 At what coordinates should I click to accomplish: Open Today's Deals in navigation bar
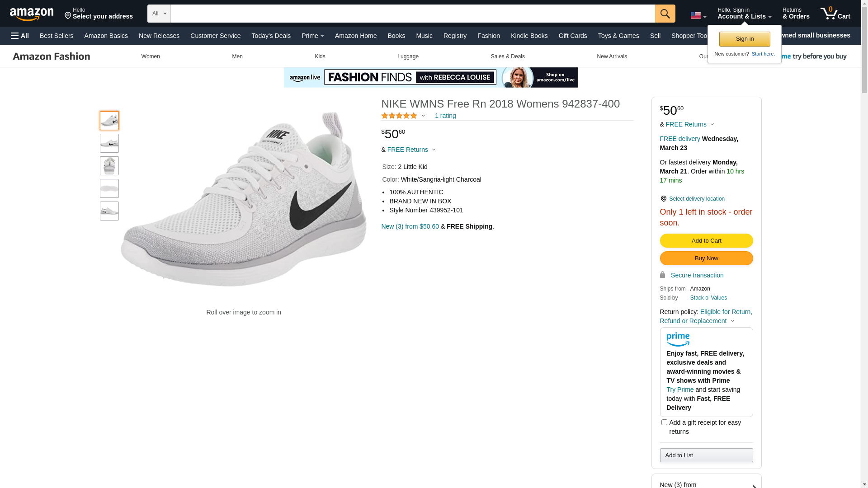pyautogui.click(x=271, y=36)
